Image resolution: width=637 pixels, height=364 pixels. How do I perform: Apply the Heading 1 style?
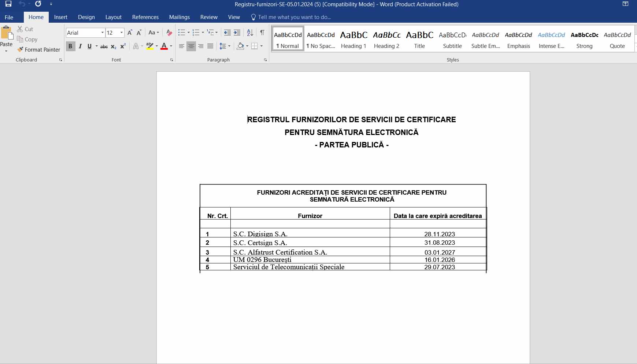[x=354, y=39]
